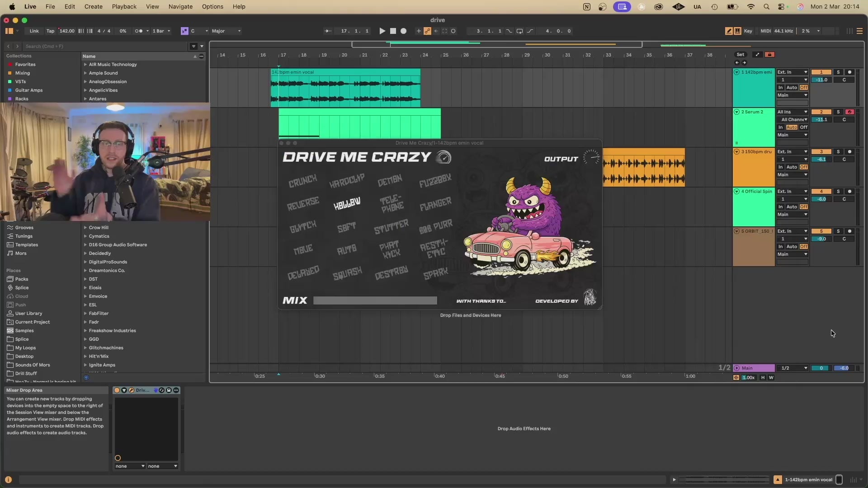868x488 pixels.
Task: Click the Link button
Action: pos(34,31)
